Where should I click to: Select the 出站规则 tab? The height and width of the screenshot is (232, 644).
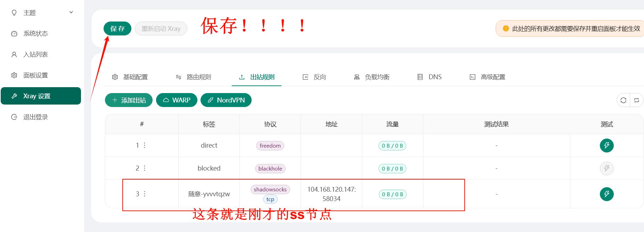tap(257, 77)
